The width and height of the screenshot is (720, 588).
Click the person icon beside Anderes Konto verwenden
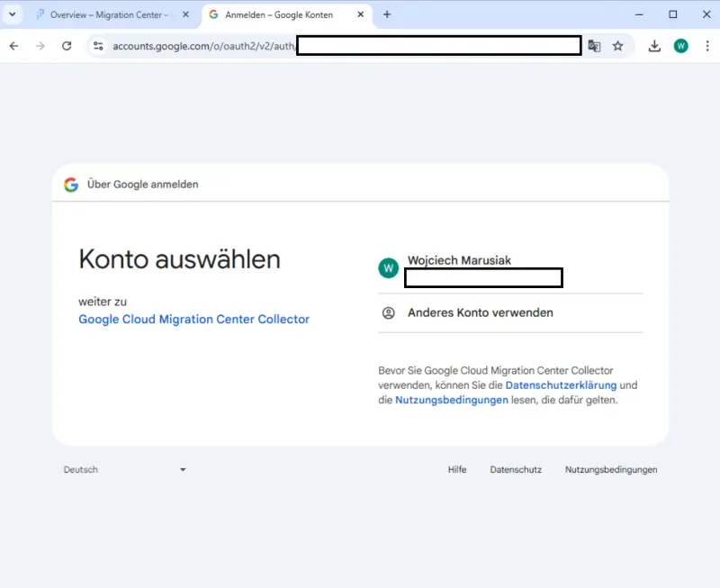pyautogui.click(x=387, y=312)
